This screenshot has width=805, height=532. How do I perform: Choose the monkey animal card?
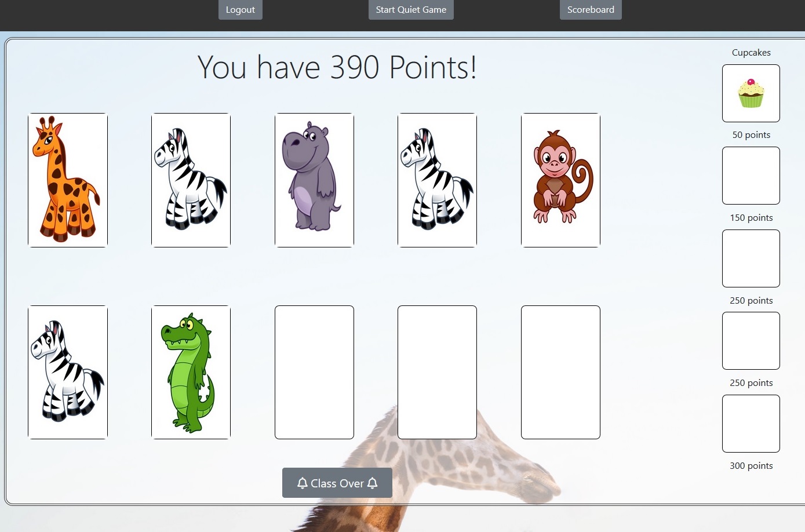(x=560, y=180)
